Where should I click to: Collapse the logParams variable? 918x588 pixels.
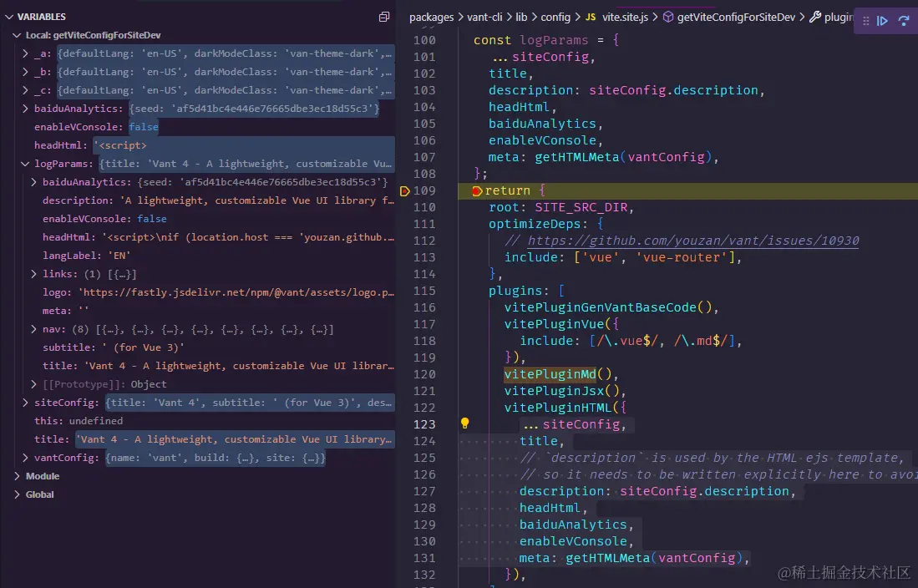pos(25,164)
